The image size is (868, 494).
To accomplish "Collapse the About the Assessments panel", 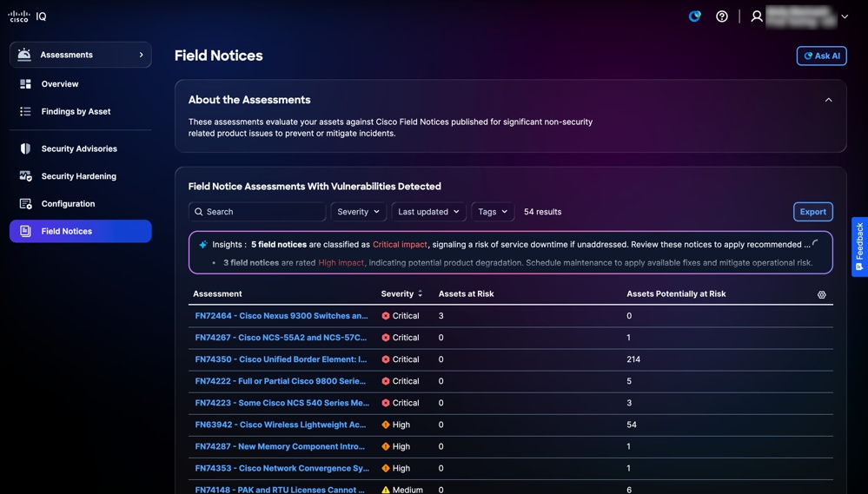I will coord(828,100).
